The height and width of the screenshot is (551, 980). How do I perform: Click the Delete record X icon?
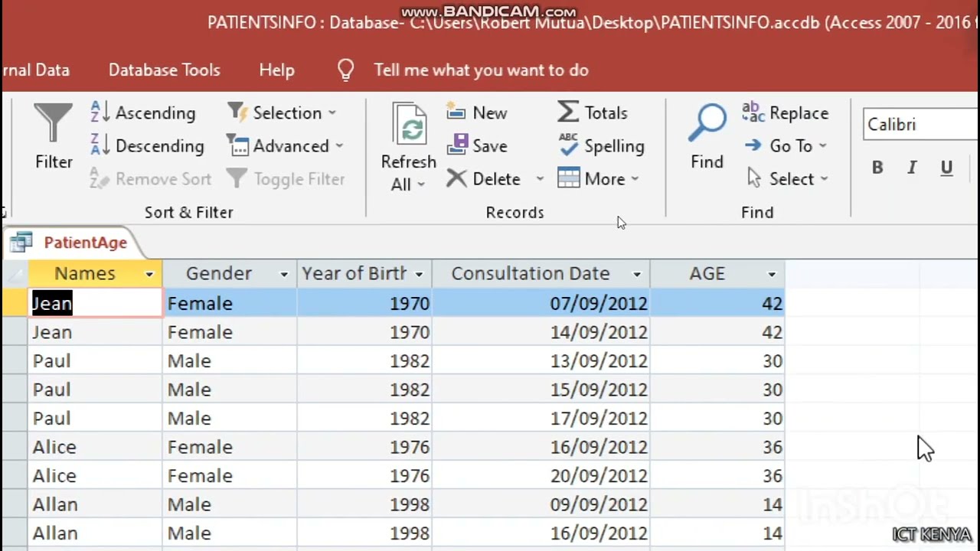(456, 178)
